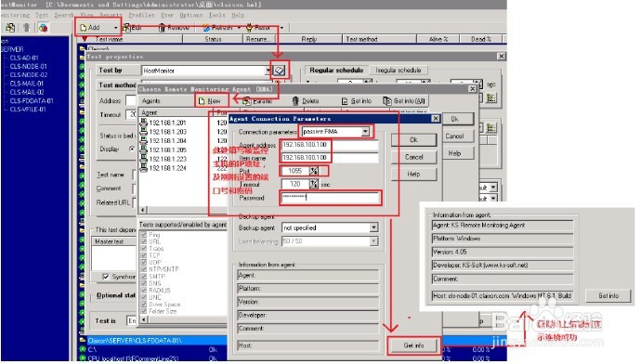Select CLS-FDDATA-01 in the server tree
This screenshot has height=364, width=641.
point(32,101)
